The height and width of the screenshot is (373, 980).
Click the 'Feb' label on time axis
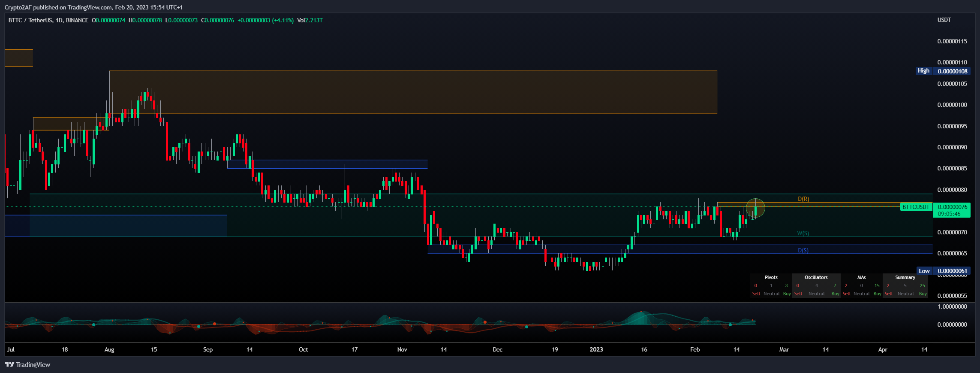695,349
